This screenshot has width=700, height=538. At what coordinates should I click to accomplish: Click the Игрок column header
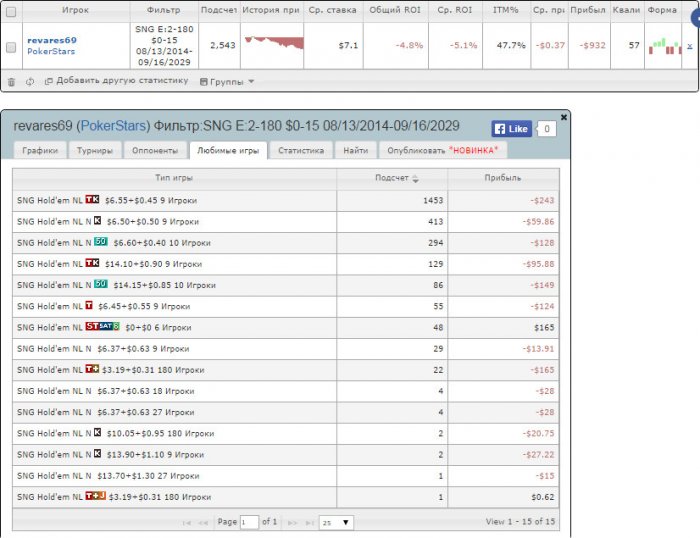coord(75,10)
